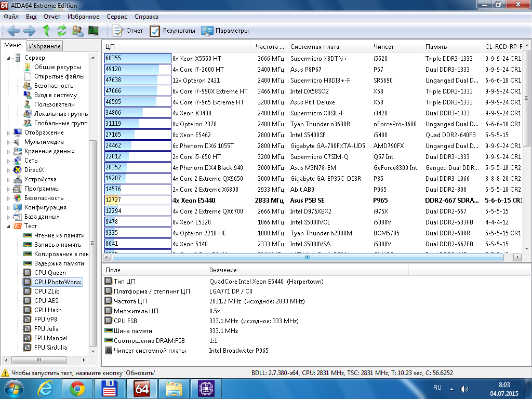532x399 pixels.
Task: Click the 12727 score bar
Action: click(x=137, y=200)
